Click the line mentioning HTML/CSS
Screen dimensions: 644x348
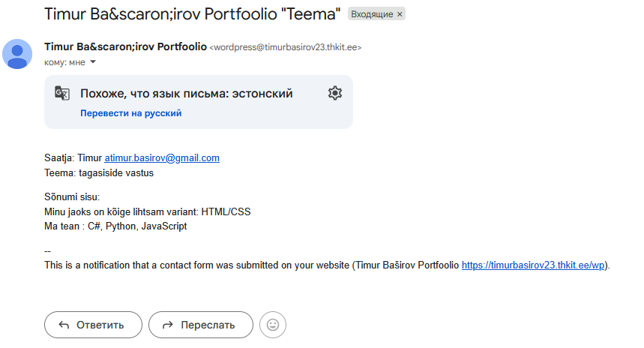click(x=148, y=211)
